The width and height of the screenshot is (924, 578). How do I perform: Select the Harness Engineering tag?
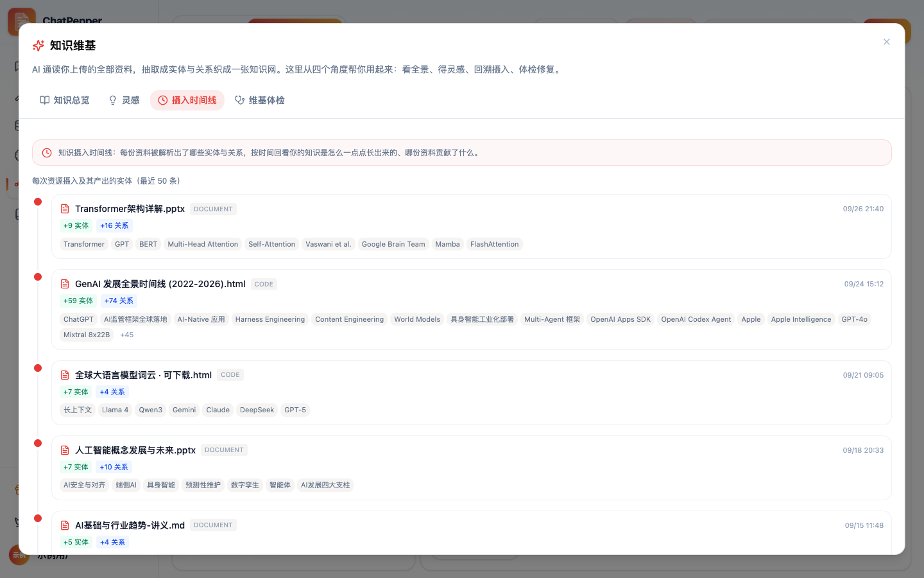(x=270, y=319)
